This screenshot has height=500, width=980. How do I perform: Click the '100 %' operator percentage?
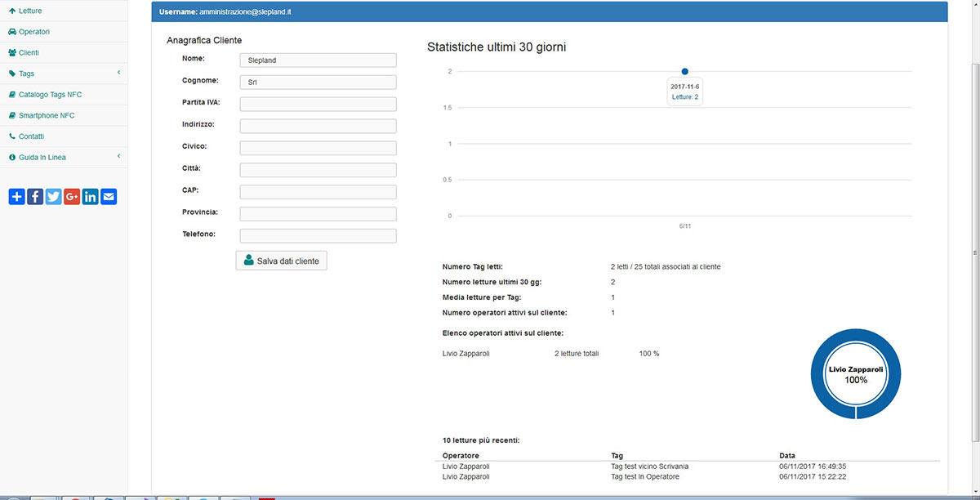tap(649, 353)
